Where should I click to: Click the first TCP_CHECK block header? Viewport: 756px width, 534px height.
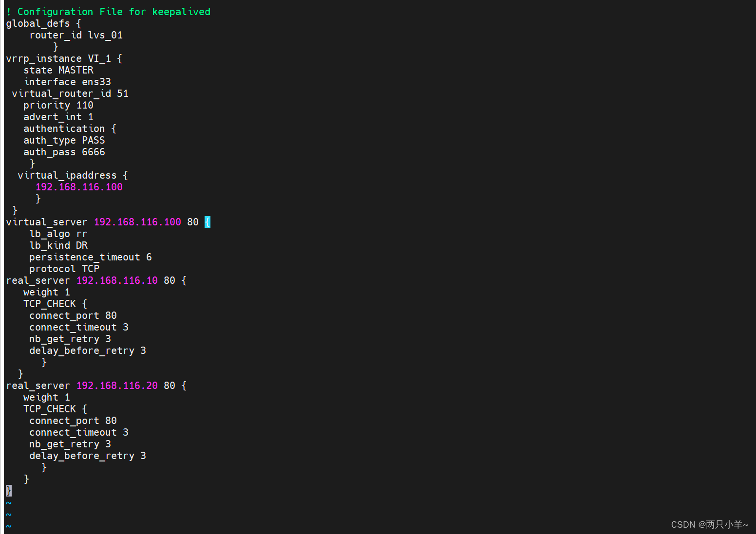(50, 303)
